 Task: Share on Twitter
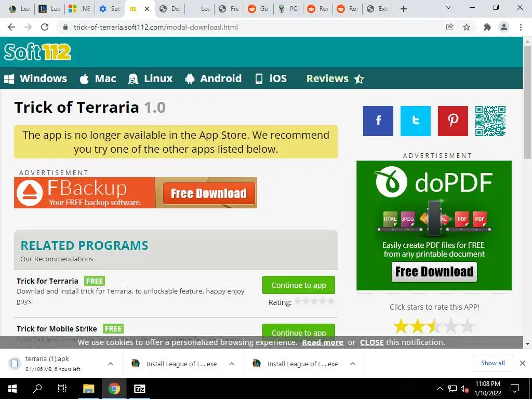[x=415, y=121]
